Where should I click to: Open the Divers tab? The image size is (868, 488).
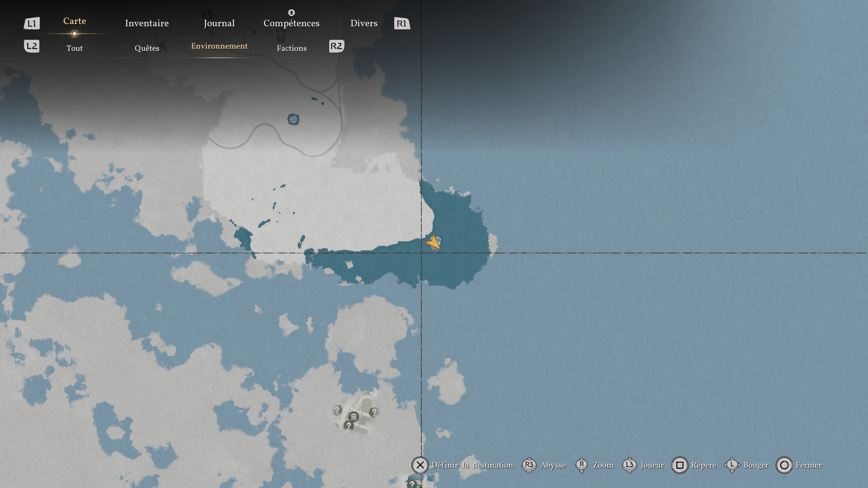[x=364, y=23]
